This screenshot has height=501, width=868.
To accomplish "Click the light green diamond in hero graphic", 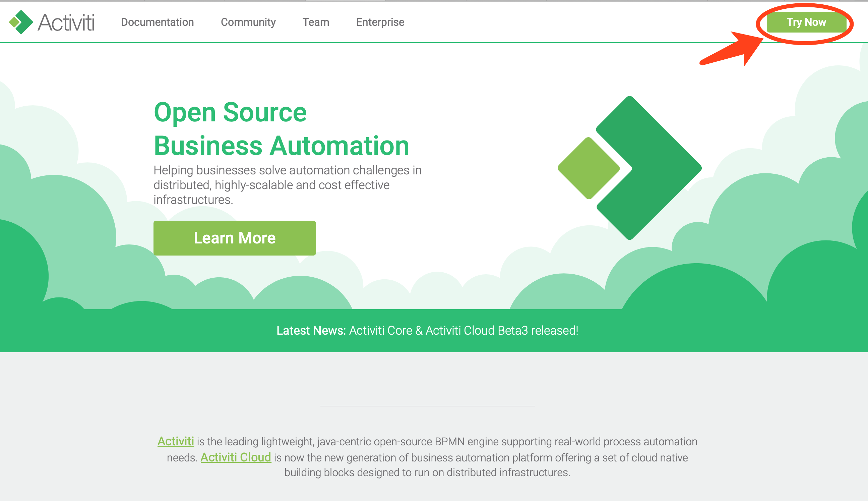I will (x=590, y=168).
